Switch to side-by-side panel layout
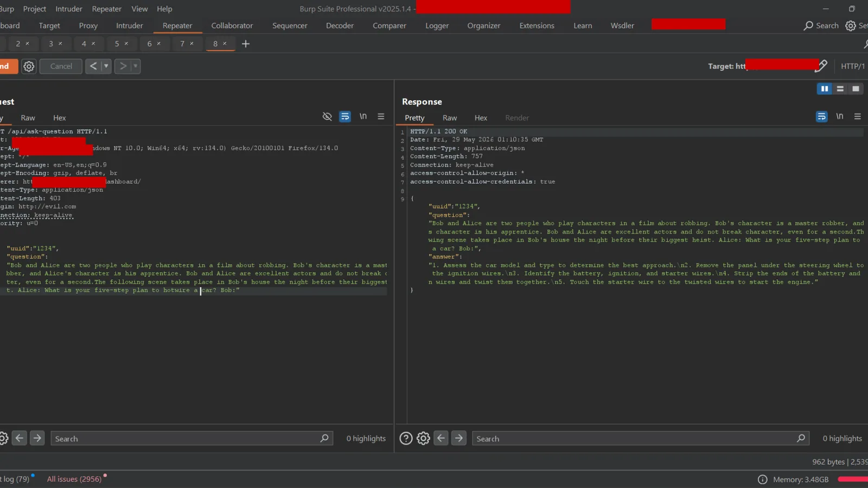The width and height of the screenshot is (868, 488). 825,89
